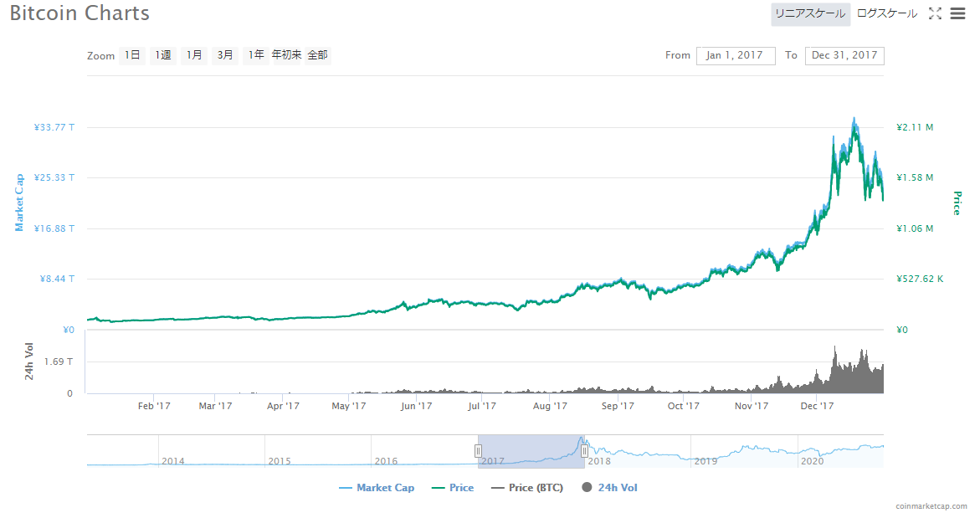Grab the left navigator range handle
This screenshot has width=980, height=518.
(478, 451)
